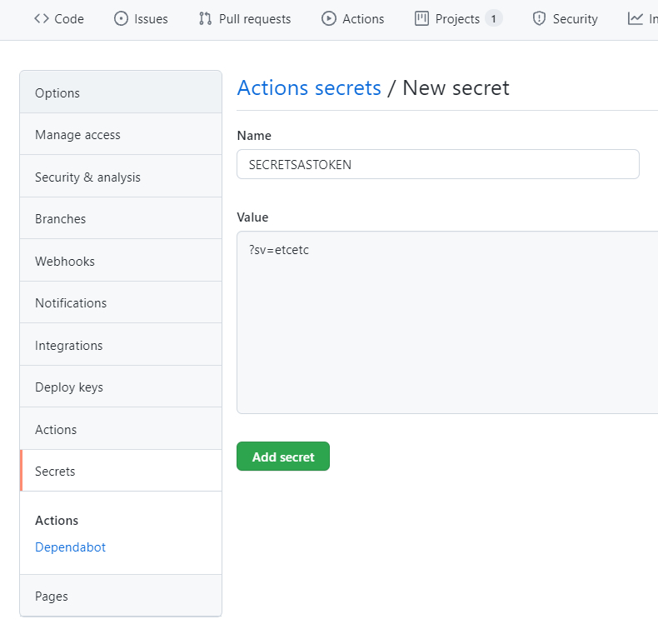
Task: Click the Projects counter badge
Action: (x=493, y=18)
